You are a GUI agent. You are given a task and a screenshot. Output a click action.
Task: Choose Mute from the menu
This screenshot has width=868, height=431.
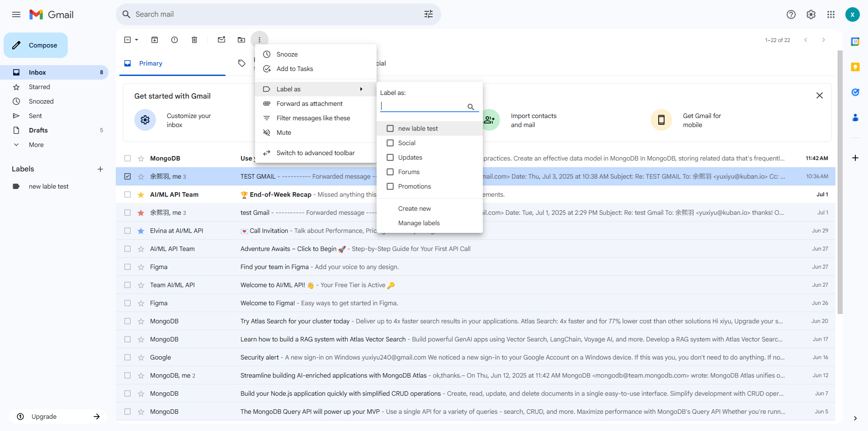316,133
